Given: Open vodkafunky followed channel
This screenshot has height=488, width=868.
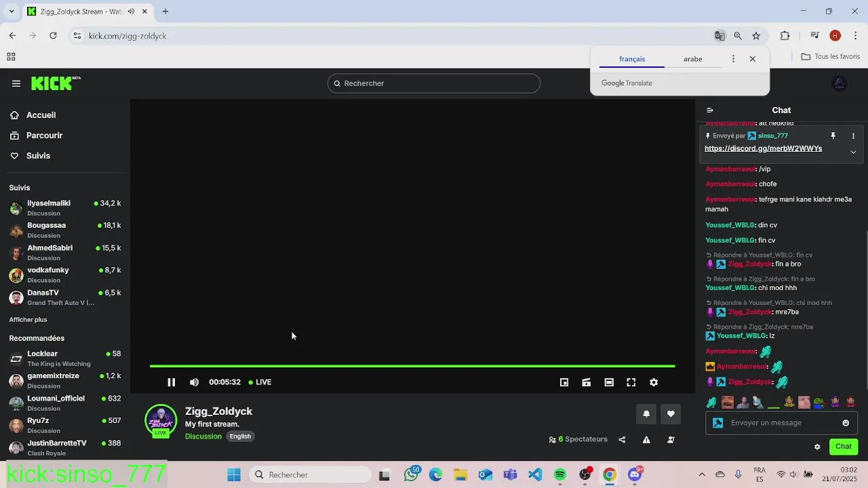Looking at the screenshot, I should click(x=65, y=275).
